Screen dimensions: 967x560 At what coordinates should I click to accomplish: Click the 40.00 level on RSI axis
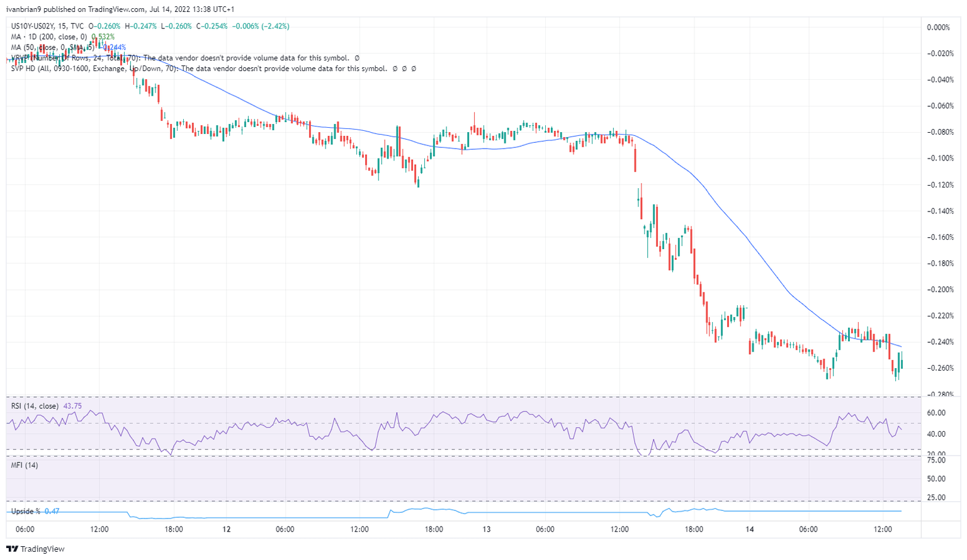pos(936,434)
